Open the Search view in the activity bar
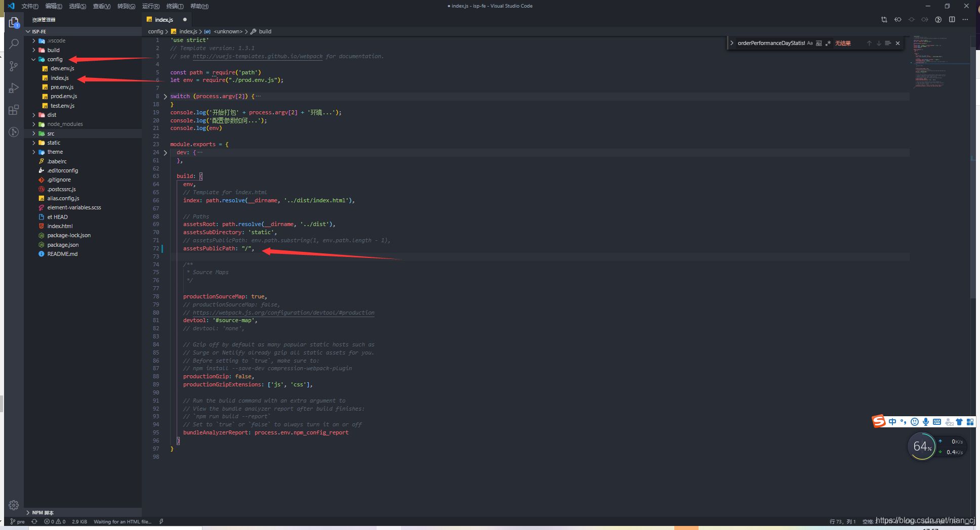 pos(14,43)
